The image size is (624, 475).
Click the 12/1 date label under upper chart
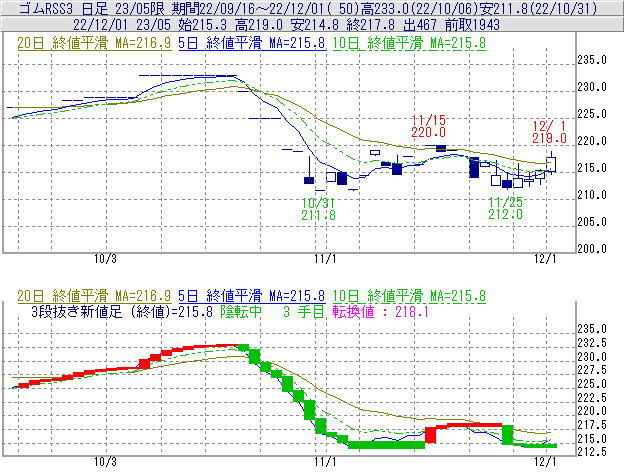point(545,259)
